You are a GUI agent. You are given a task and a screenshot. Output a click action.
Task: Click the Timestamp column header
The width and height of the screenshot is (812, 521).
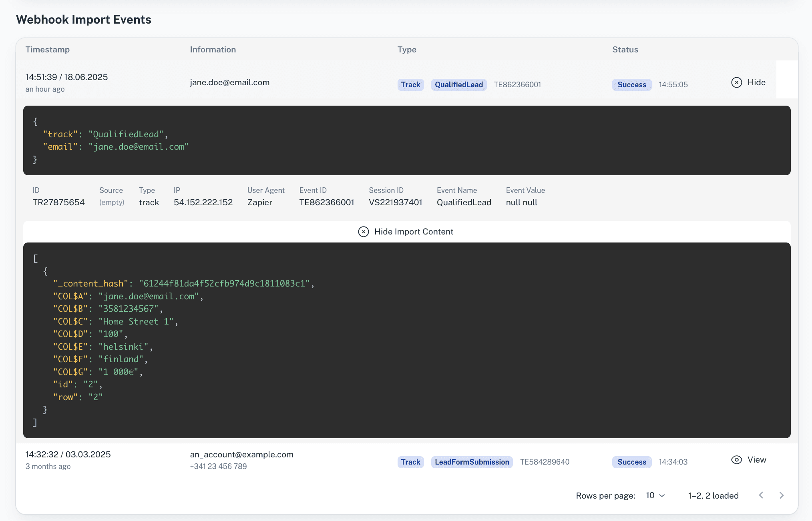pyautogui.click(x=48, y=50)
